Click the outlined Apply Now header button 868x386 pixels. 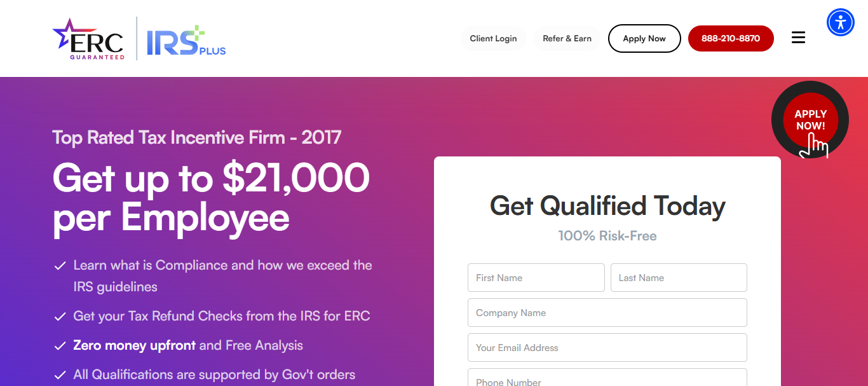(644, 39)
